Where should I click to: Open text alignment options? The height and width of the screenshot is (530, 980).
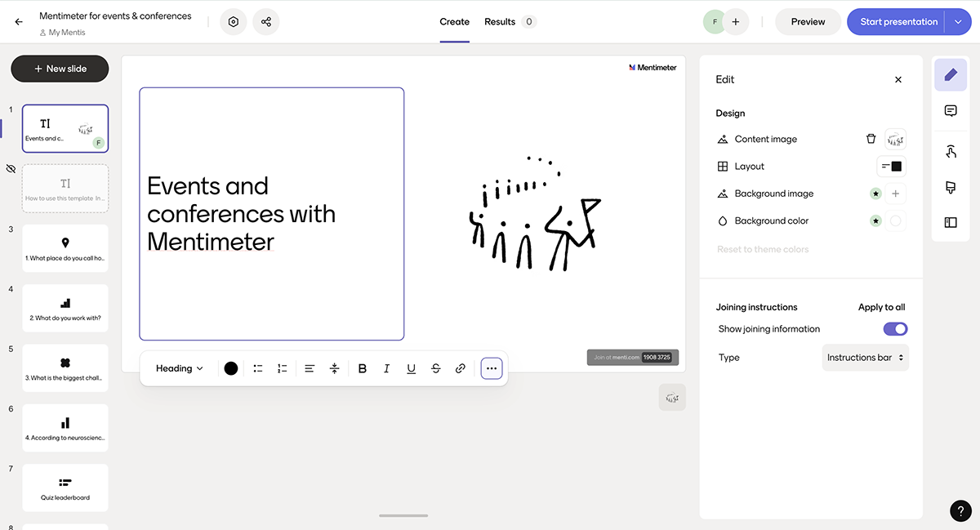[310, 368]
